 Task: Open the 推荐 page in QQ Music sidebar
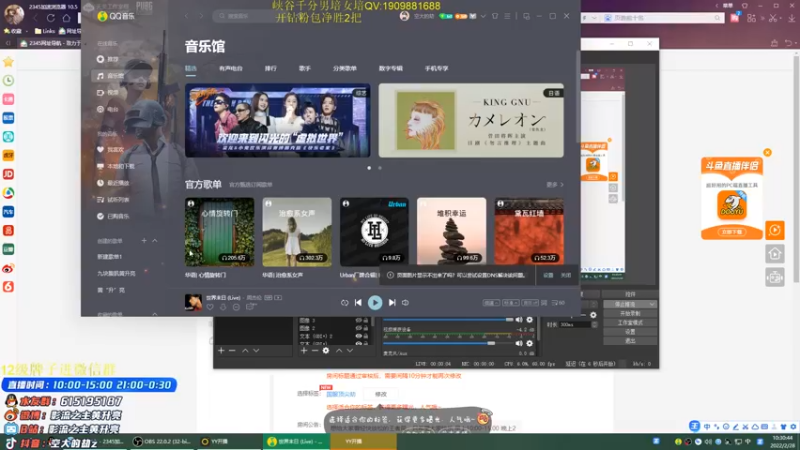pyautogui.click(x=108, y=59)
